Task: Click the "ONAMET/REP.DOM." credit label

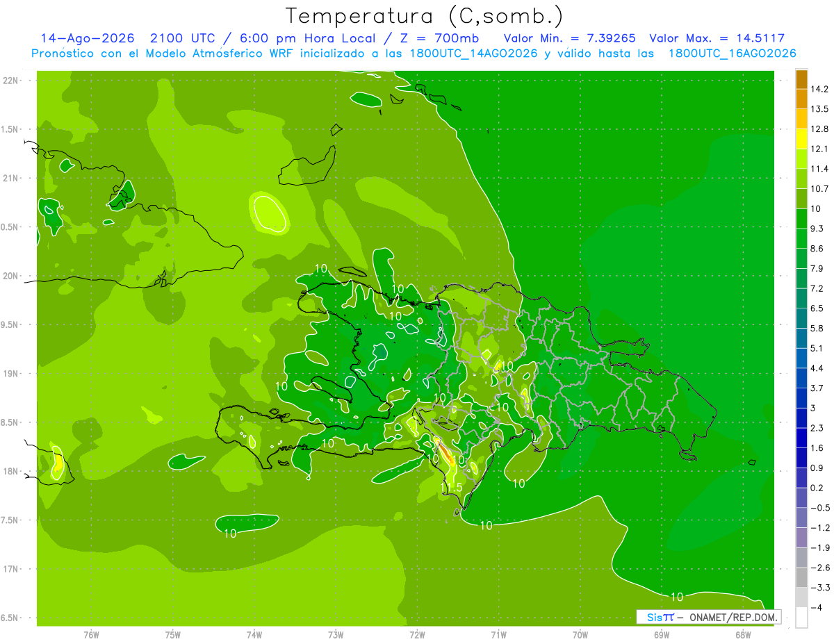Action: pyautogui.click(x=734, y=617)
